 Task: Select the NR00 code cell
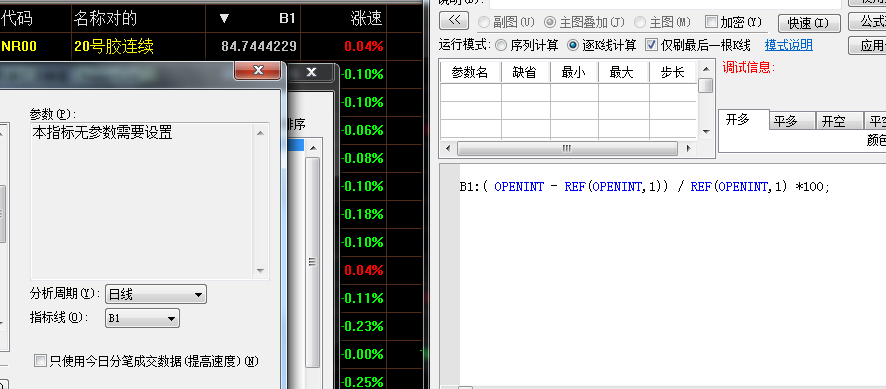point(19,46)
